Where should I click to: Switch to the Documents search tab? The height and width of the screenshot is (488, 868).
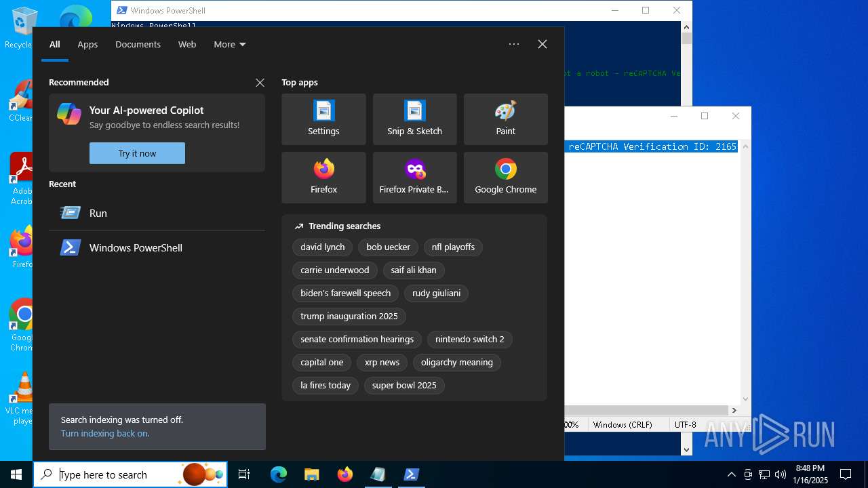(x=138, y=44)
